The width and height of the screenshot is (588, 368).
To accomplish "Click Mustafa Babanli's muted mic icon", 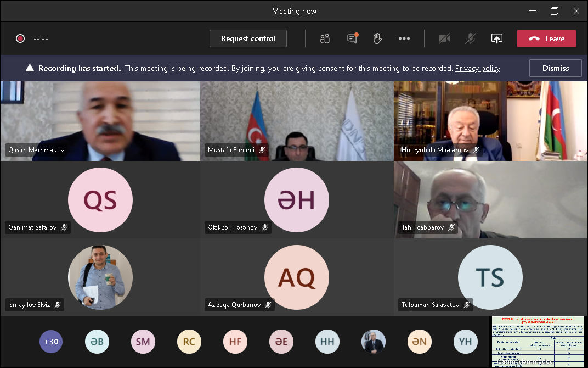I will click(263, 150).
